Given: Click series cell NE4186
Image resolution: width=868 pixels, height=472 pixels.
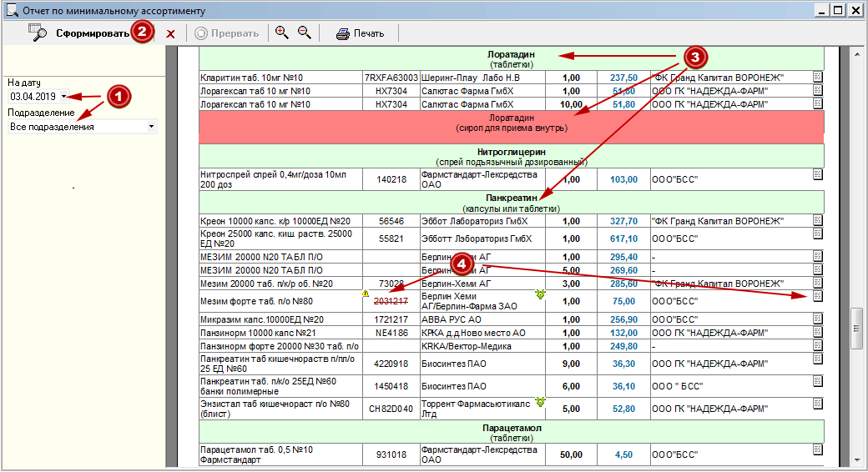Looking at the screenshot, I should (x=391, y=333).
